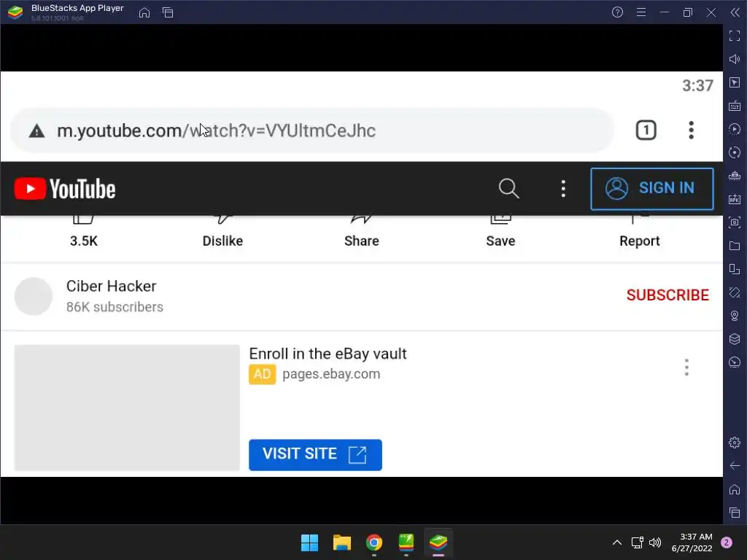This screenshot has width=747, height=560.
Task: Click the pages.ebay.com ad link
Action: [331, 374]
